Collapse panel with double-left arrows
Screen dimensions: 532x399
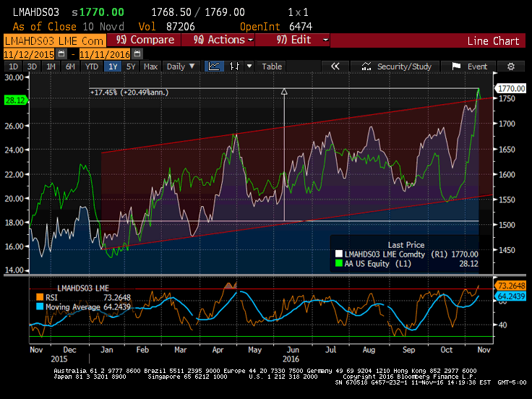[335, 66]
